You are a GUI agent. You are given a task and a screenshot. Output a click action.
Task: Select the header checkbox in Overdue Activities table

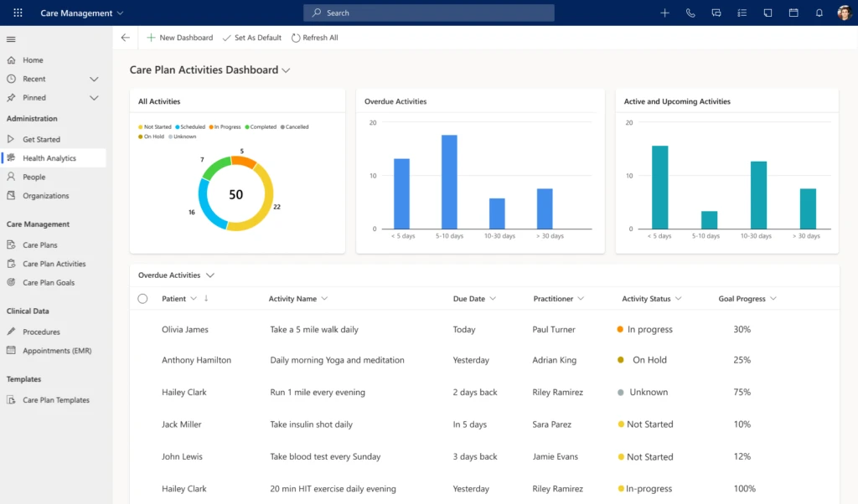coord(142,298)
